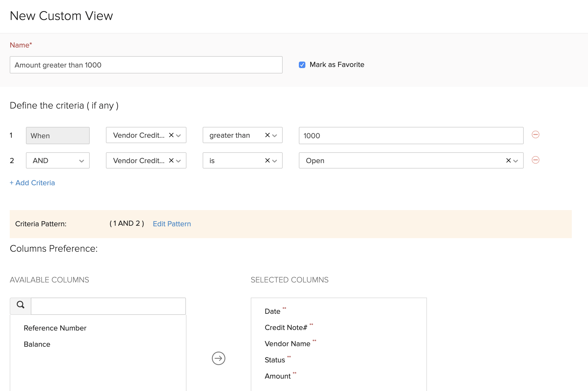The height and width of the screenshot is (391, 588).
Task: Click the search magnifier in Available Columns
Action: click(x=20, y=305)
